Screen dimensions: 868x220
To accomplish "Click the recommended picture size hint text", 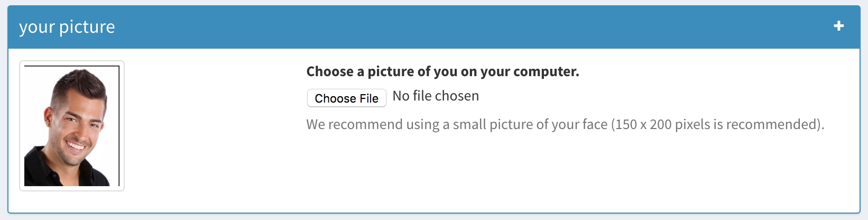I will click(565, 124).
